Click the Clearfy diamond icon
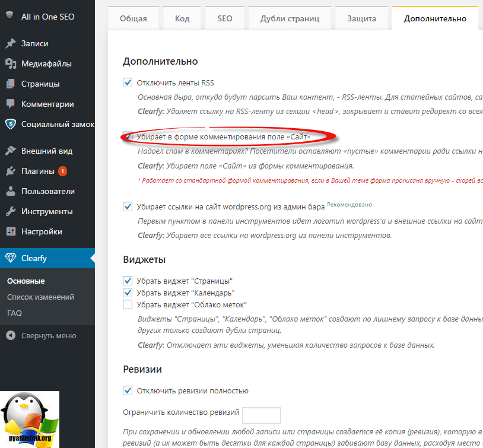This screenshot has height=448, width=483. 11,258
